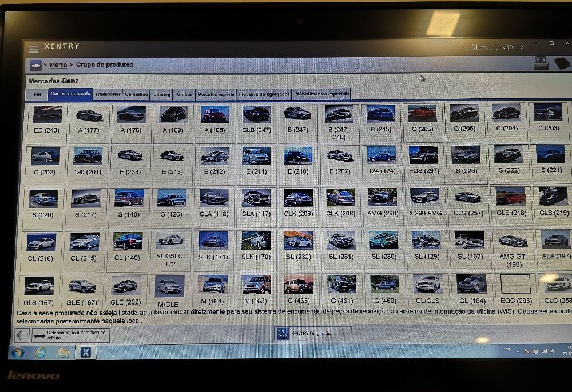Select the CLK (209) model tile
This screenshot has height=392, width=572.
coord(299,207)
